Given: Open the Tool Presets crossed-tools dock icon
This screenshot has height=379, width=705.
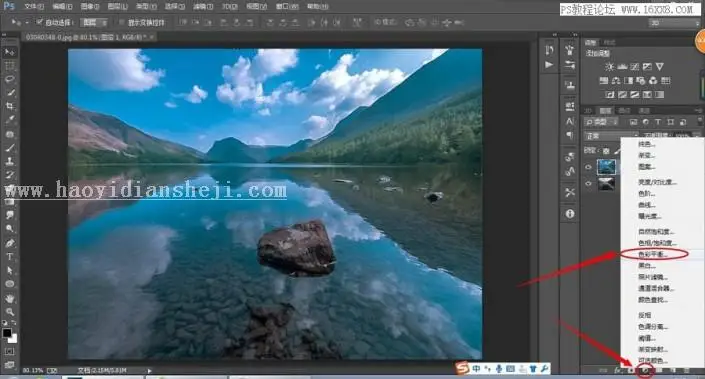Looking at the screenshot, I should 570,192.
